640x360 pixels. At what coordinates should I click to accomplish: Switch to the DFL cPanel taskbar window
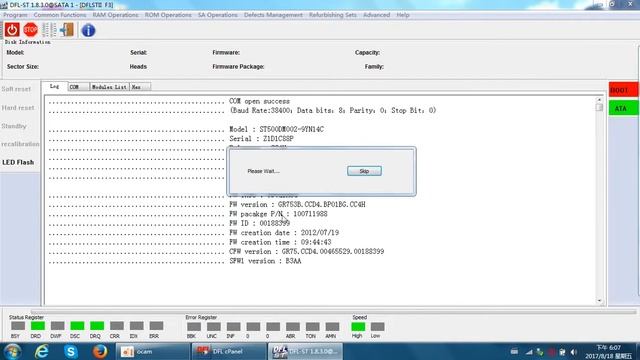pos(229,351)
